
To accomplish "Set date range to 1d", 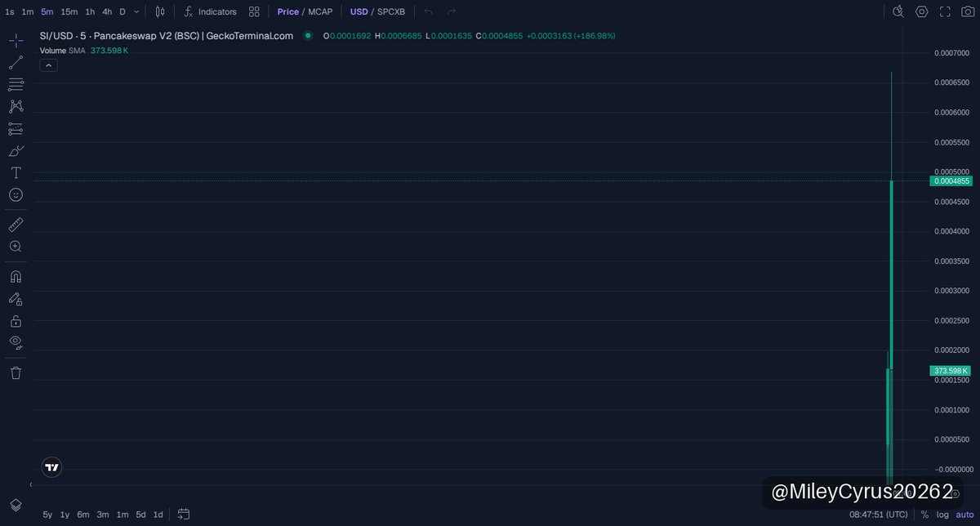I will [158, 515].
